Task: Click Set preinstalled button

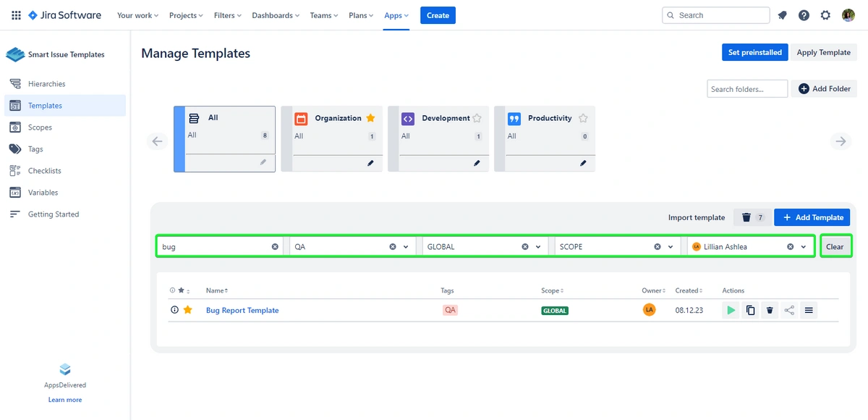Action: point(754,52)
